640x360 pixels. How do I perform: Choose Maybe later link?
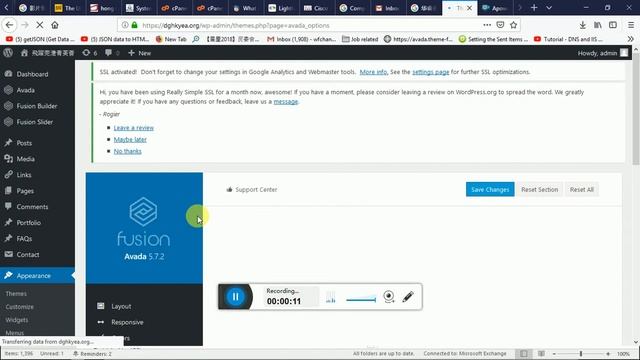coord(130,139)
